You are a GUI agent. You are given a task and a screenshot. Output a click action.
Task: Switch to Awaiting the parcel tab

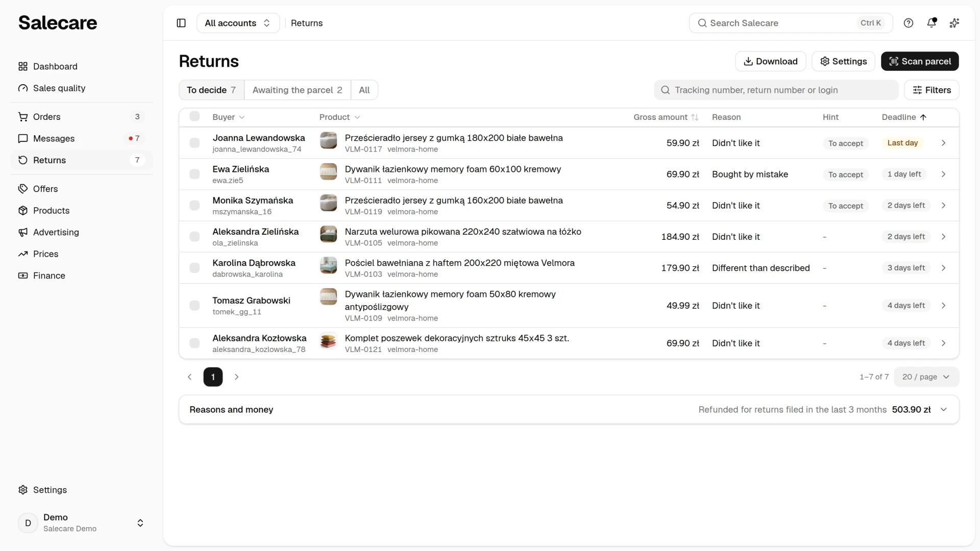coord(297,90)
